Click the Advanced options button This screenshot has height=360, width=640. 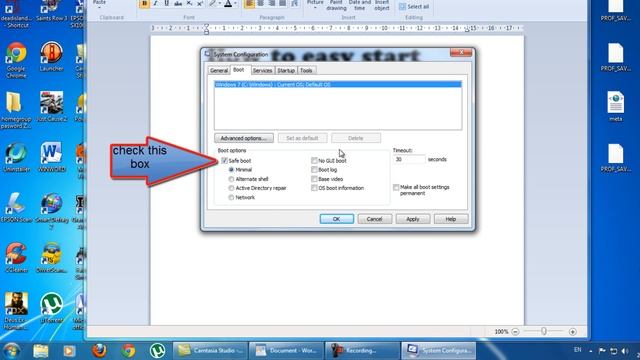[x=244, y=138]
